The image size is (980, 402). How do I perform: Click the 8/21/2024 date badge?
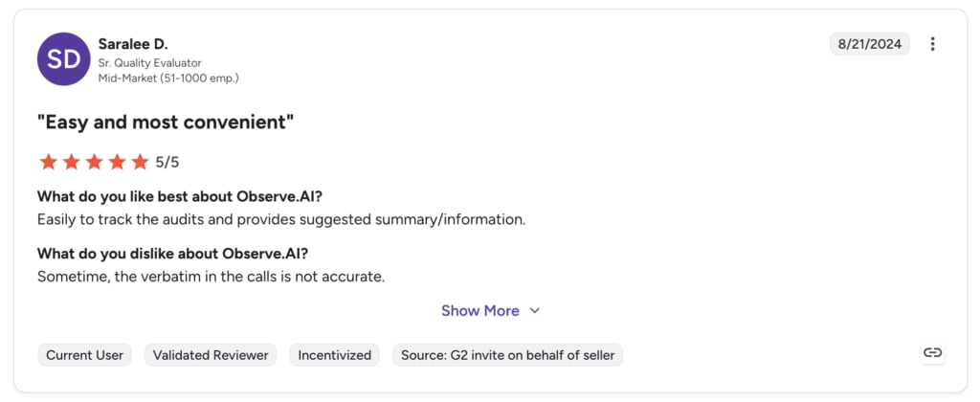(869, 44)
